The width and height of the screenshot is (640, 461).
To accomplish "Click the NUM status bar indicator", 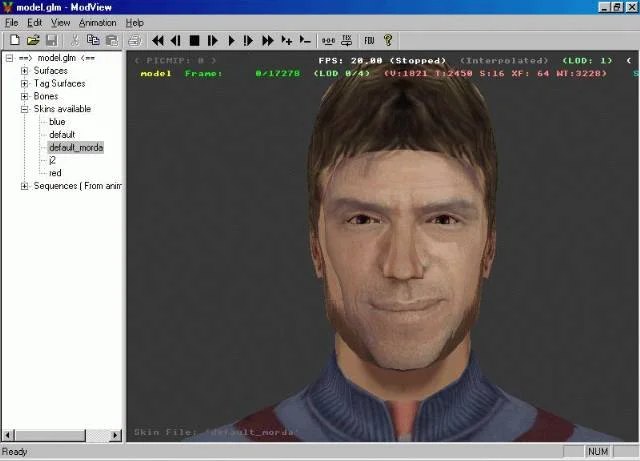I will coord(598,452).
